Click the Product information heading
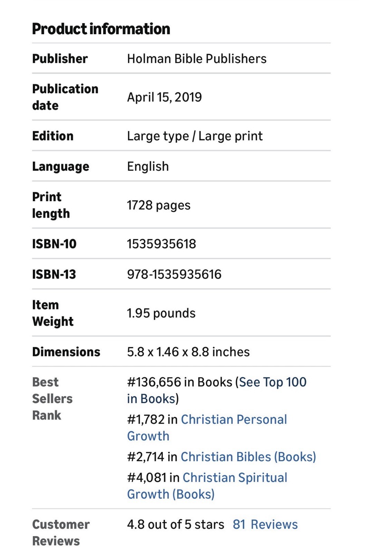392x553 pixels. coord(101,29)
